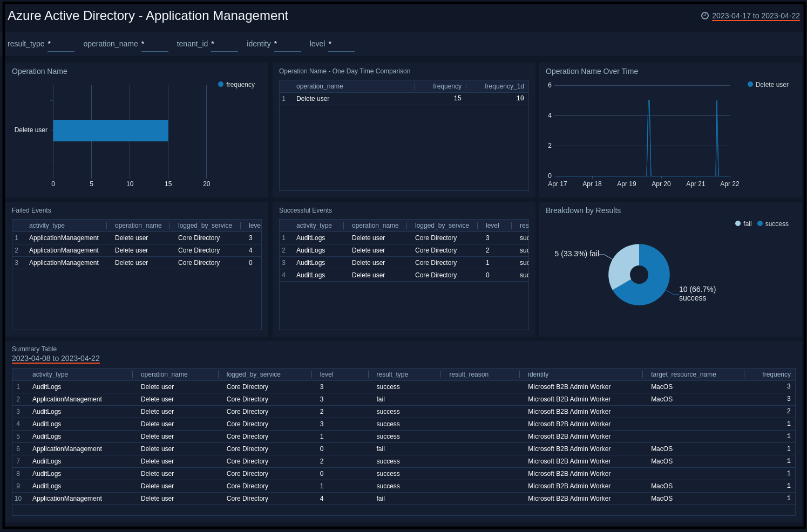
Task: Click the Operation Name panel title
Action: point(39,71)
